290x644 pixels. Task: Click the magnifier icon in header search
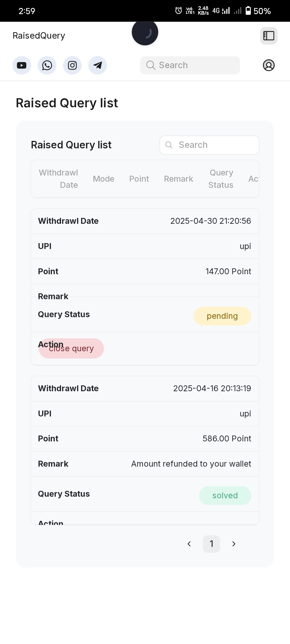(x=151, y=65)
